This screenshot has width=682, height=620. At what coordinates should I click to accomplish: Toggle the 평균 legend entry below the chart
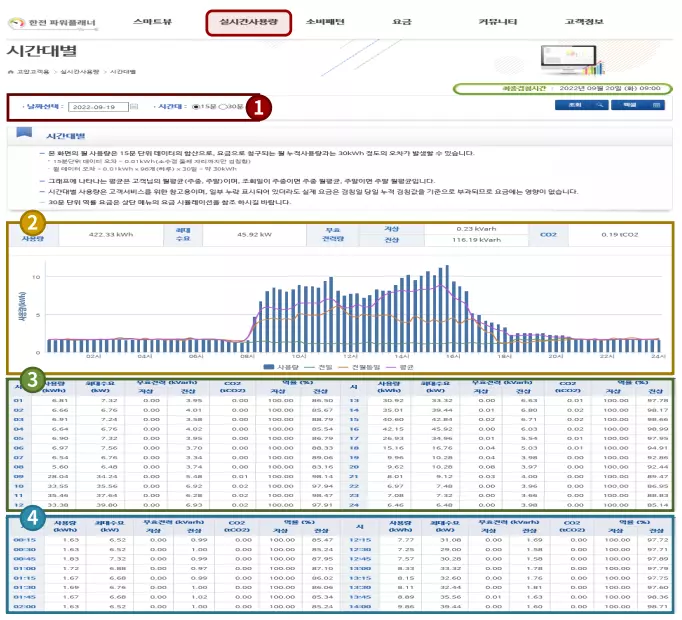point(399,367)
